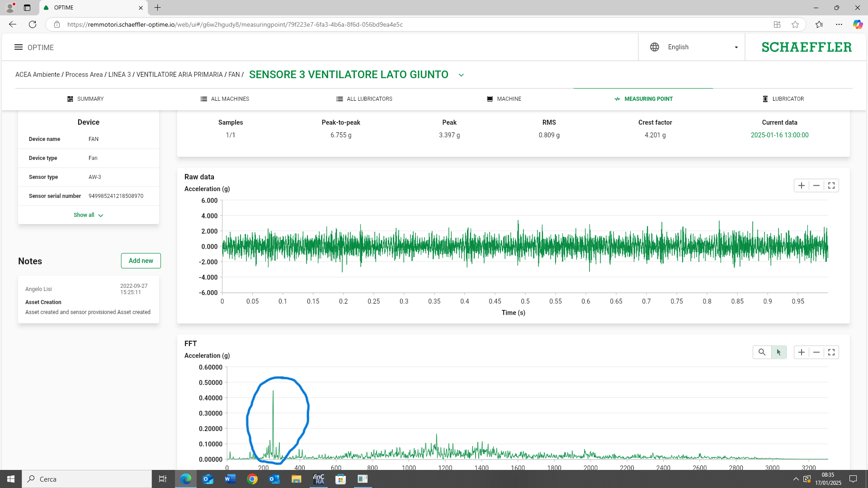Click the RMS value 0.809 g
Screen dimensions: 868x488
[549, 135]
